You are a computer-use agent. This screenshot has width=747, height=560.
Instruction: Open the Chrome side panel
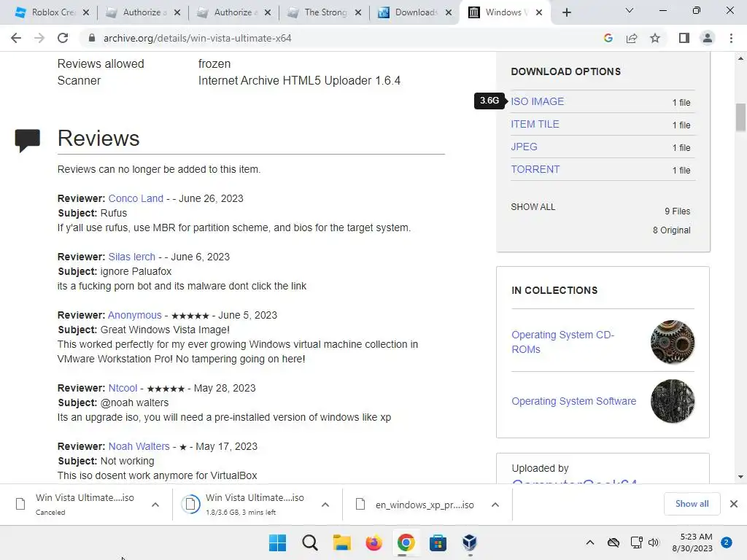click(684, 38)
